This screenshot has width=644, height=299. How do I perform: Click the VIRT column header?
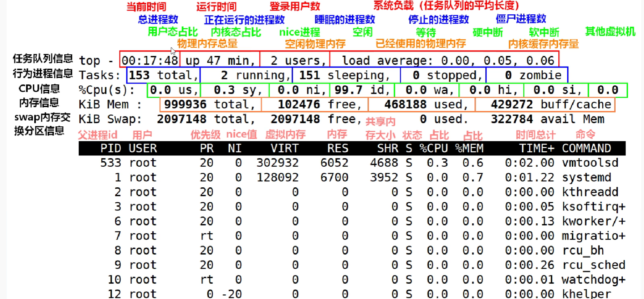[x=285, y=148]
